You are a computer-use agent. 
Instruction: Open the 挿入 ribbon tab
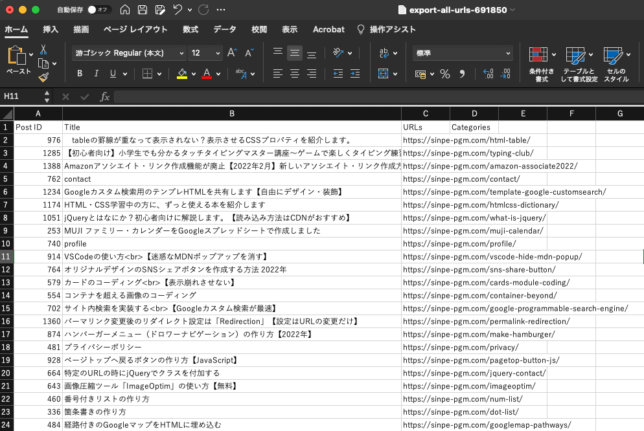(x=51, y=29)
